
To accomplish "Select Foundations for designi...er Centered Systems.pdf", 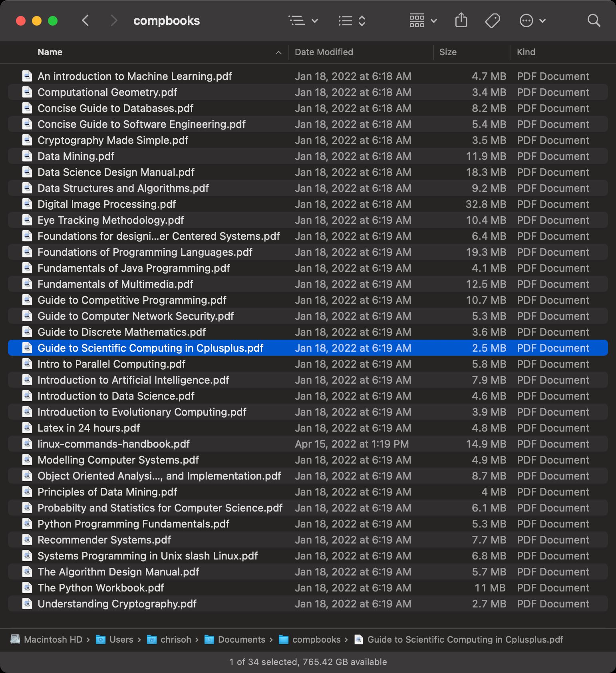I will point(308,236).
